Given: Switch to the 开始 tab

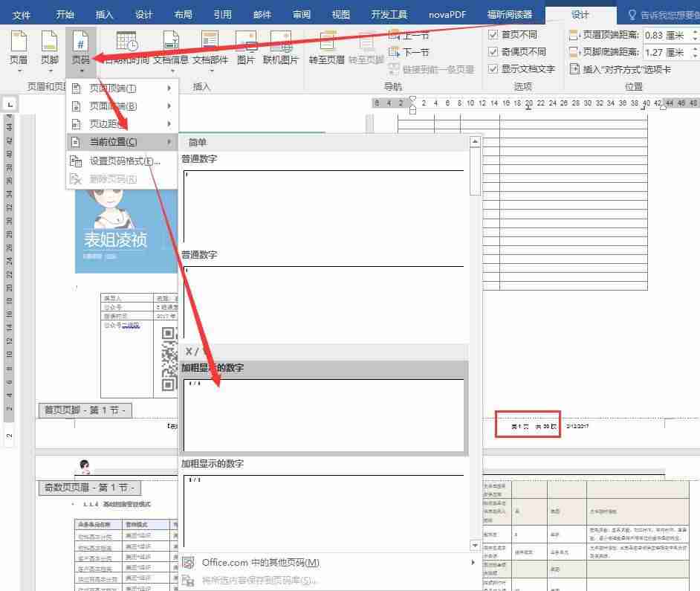Looking at the screenshot, I should click(x=65, y=14).
